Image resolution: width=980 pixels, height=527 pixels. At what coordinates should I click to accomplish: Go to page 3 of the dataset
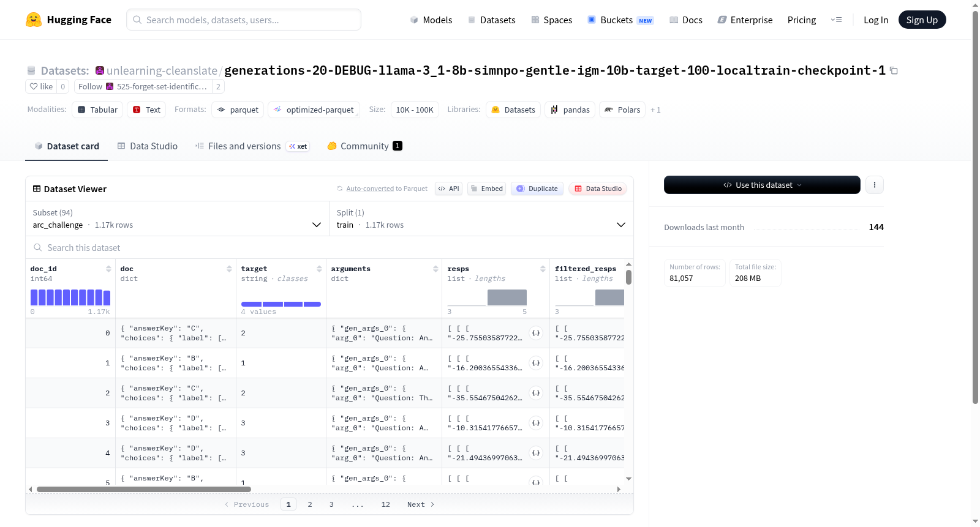coord(331,504)
